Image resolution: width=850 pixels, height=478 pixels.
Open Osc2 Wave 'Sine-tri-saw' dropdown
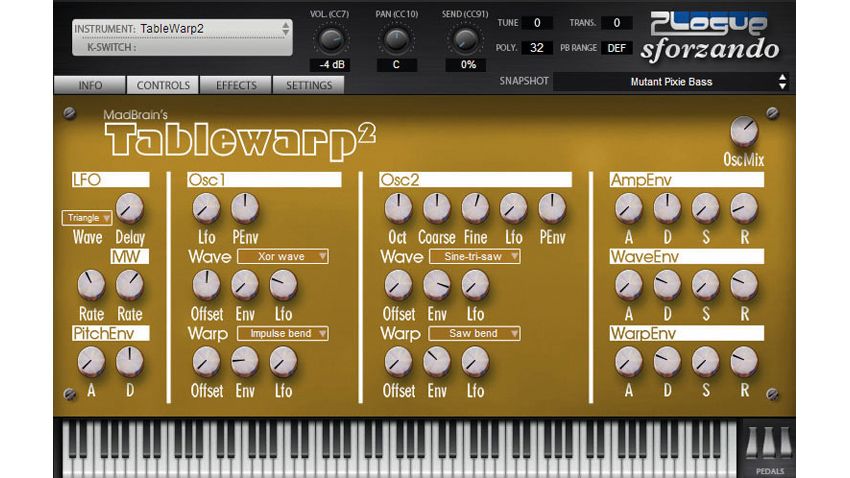coord(474,256)
